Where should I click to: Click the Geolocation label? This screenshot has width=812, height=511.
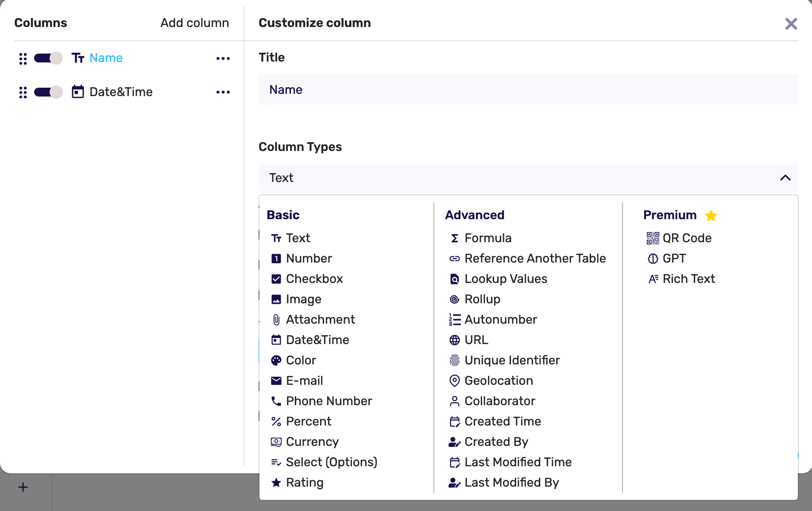point(499,381)
